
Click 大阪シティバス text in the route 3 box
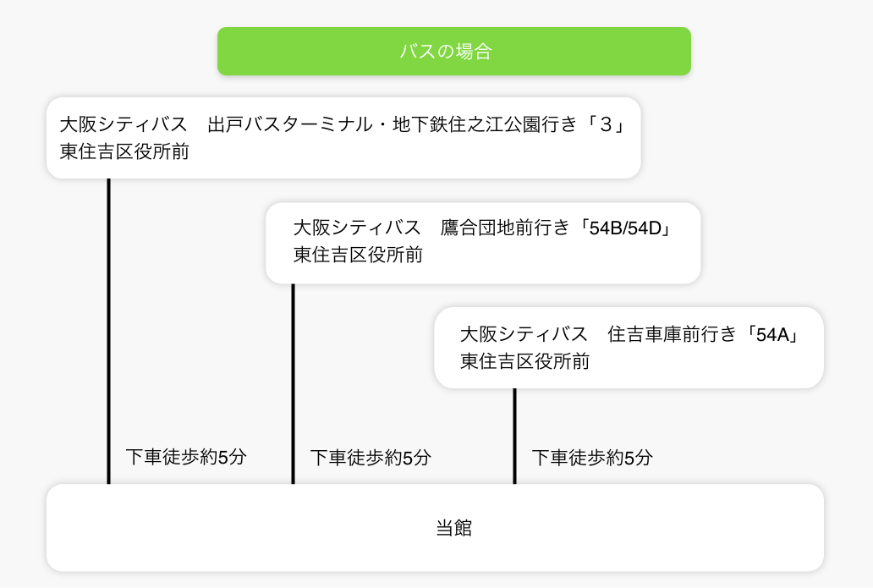coord(124,124)
